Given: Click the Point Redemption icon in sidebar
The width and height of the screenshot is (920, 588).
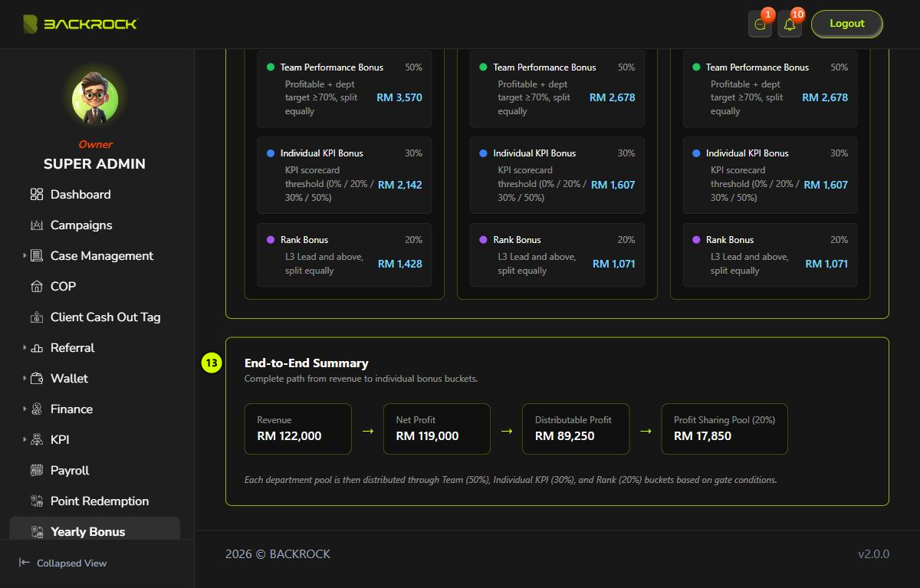Looking at the screenshot, I should (37, 501).
